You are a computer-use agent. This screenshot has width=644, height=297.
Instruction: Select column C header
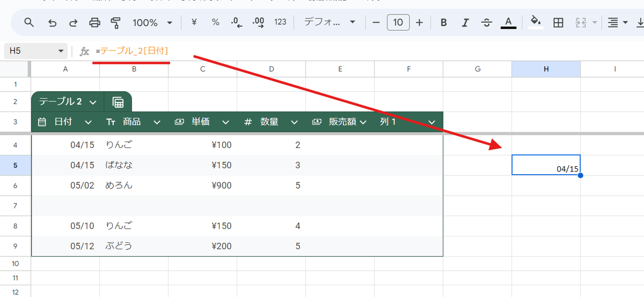tap(202, 69)
